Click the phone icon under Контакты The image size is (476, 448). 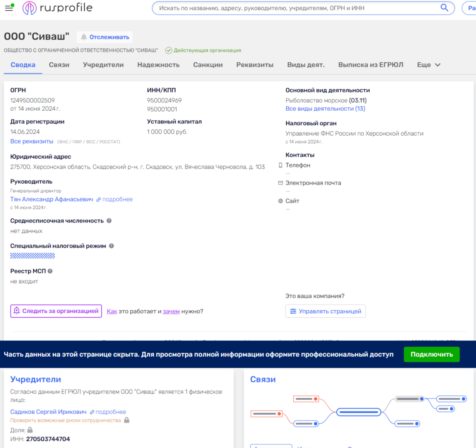(280, 165)
